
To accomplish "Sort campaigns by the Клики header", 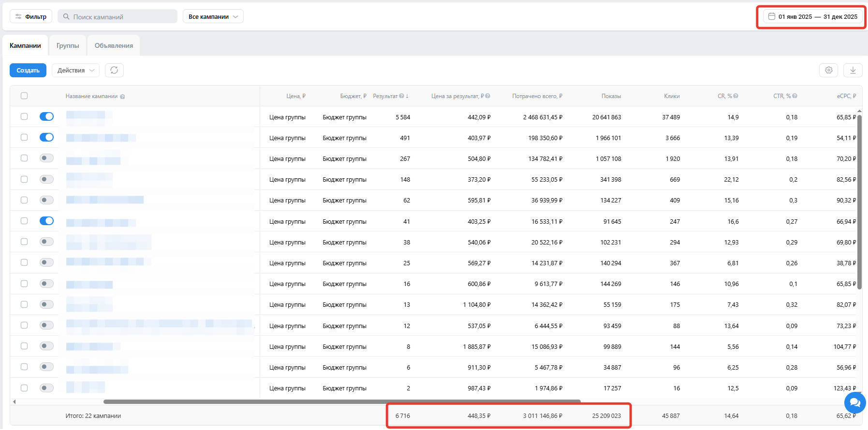I will click(672, 96).
